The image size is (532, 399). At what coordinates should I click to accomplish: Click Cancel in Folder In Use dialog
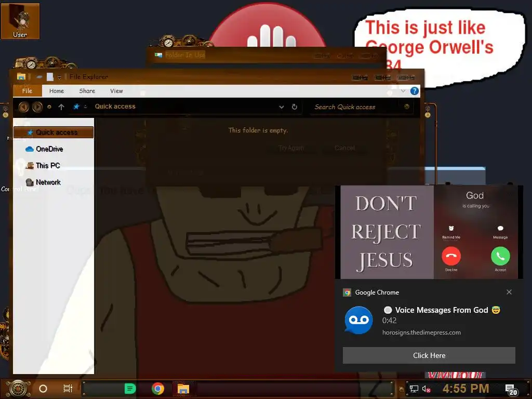click(344, 148)
